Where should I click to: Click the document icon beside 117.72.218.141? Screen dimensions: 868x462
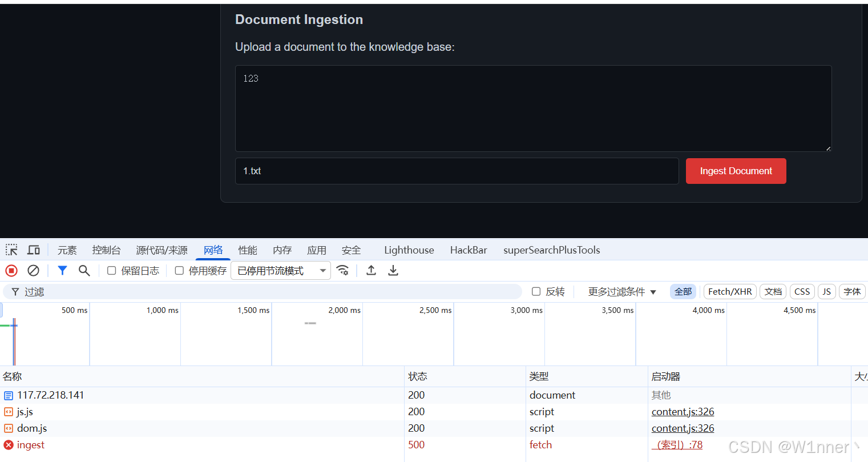coord(9,395)
